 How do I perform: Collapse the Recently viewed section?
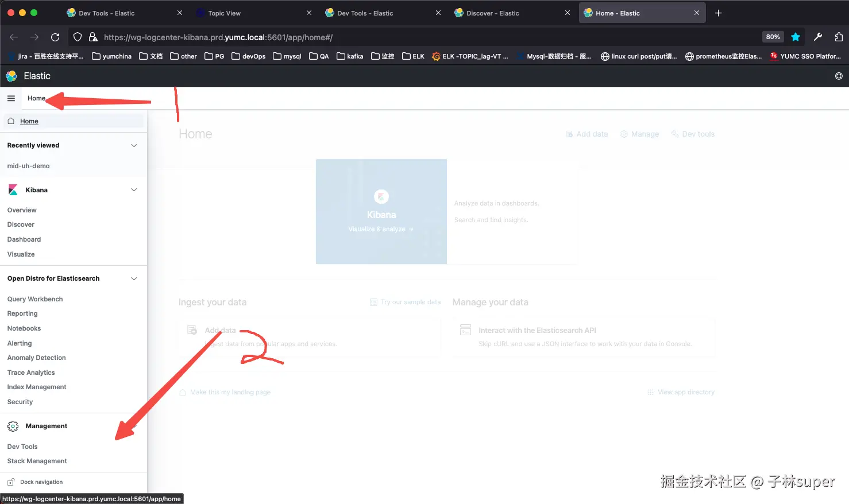(x=134, y=145)
